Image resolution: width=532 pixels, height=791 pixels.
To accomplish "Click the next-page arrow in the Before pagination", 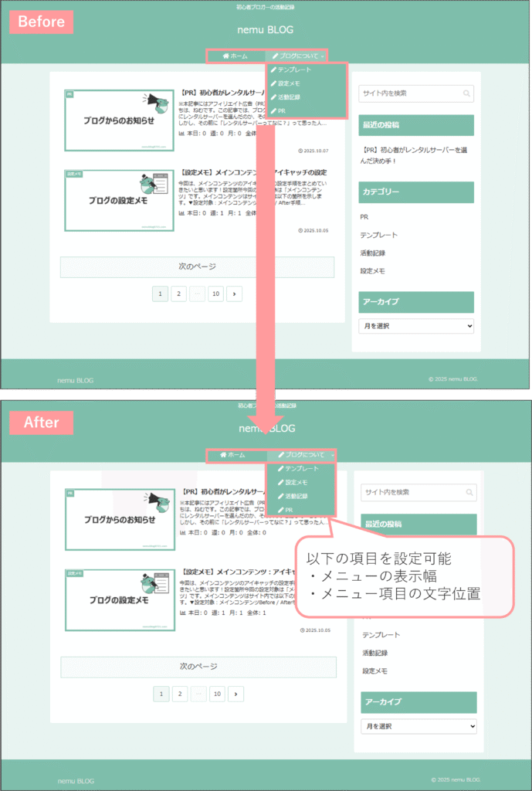I will coord(235,294).
